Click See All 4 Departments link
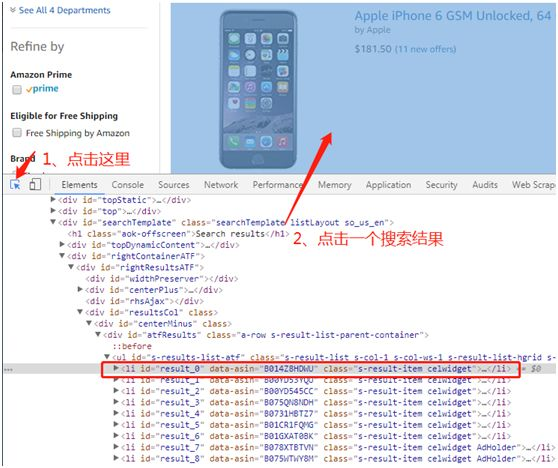 64,10
